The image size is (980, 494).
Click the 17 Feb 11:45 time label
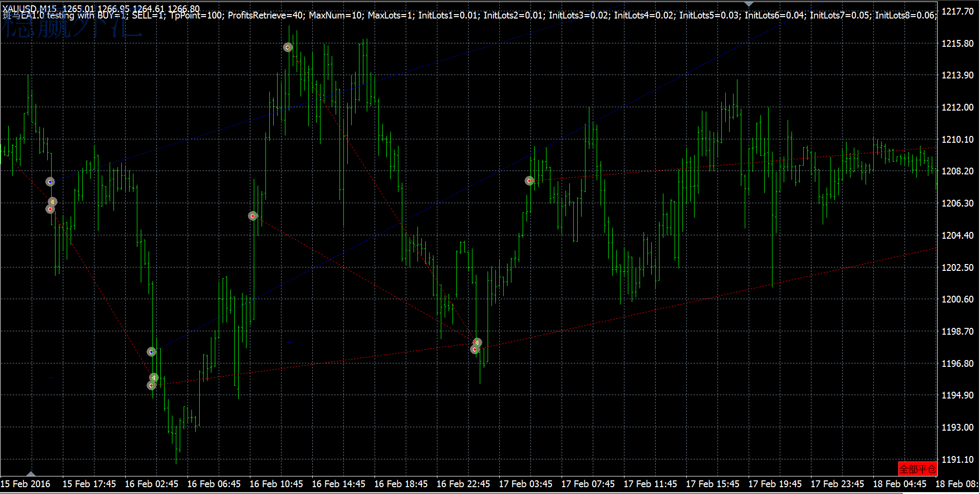650,484
